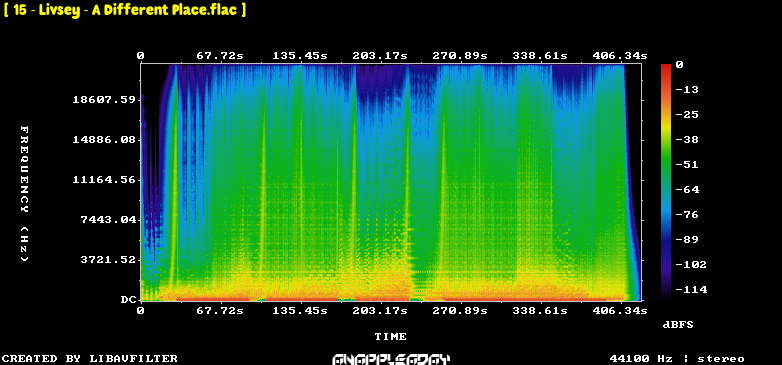Click the -114 value on the dBFS scale
782x365 pixels.
691,290
